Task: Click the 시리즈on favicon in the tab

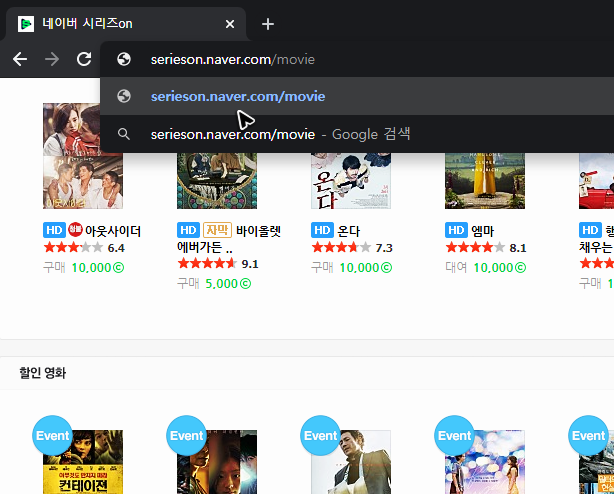Action: [x=26, y=24]
